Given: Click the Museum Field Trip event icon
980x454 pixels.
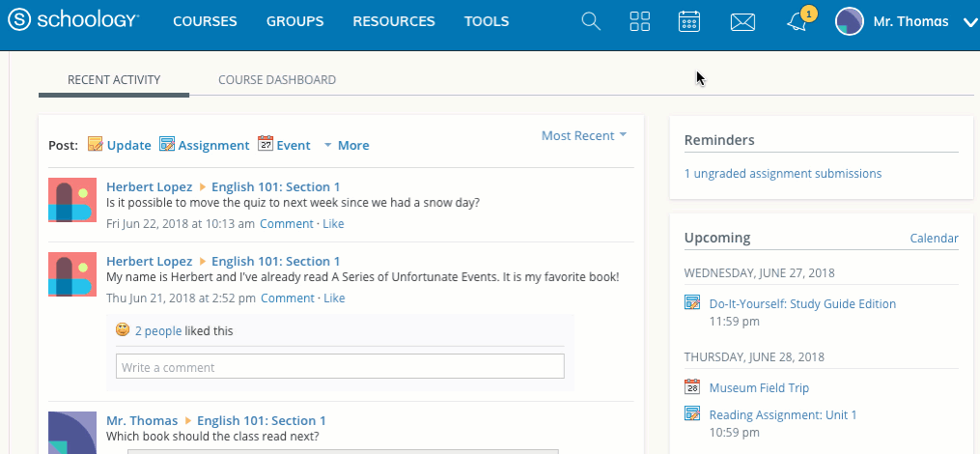Looking at the screenshot, I should tap(692, 387).
